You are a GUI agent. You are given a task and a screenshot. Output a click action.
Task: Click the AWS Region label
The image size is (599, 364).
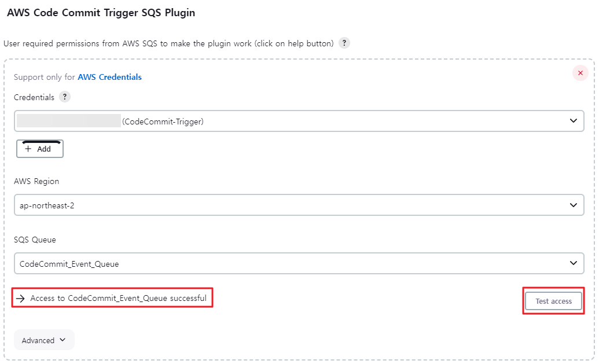(x=36, y=182)
